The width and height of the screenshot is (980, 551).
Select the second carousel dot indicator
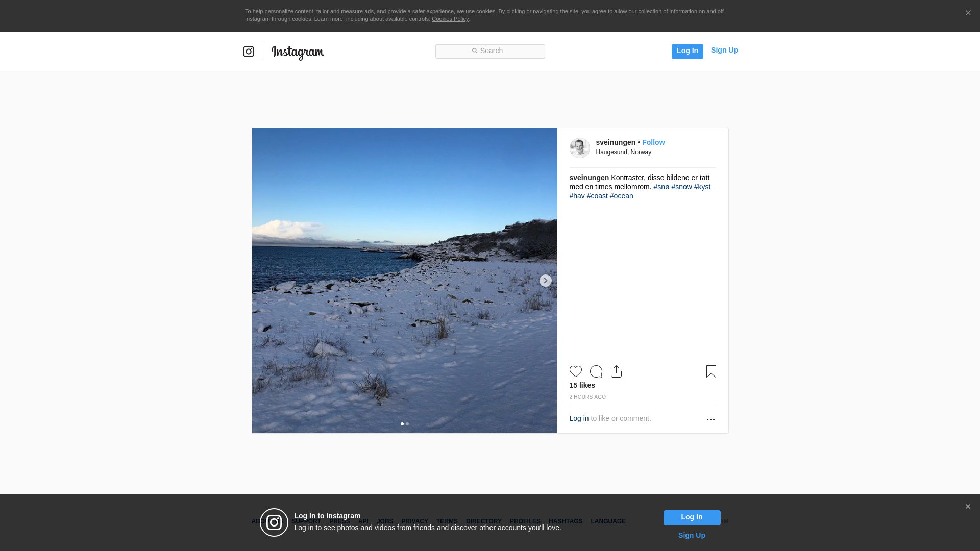click(407, 424)
